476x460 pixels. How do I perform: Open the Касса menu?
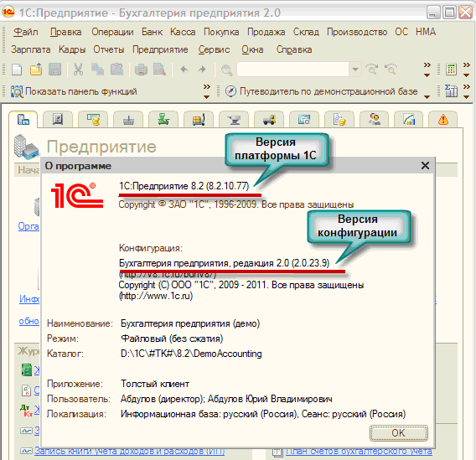pyautogui.click(x=183, y=32)
